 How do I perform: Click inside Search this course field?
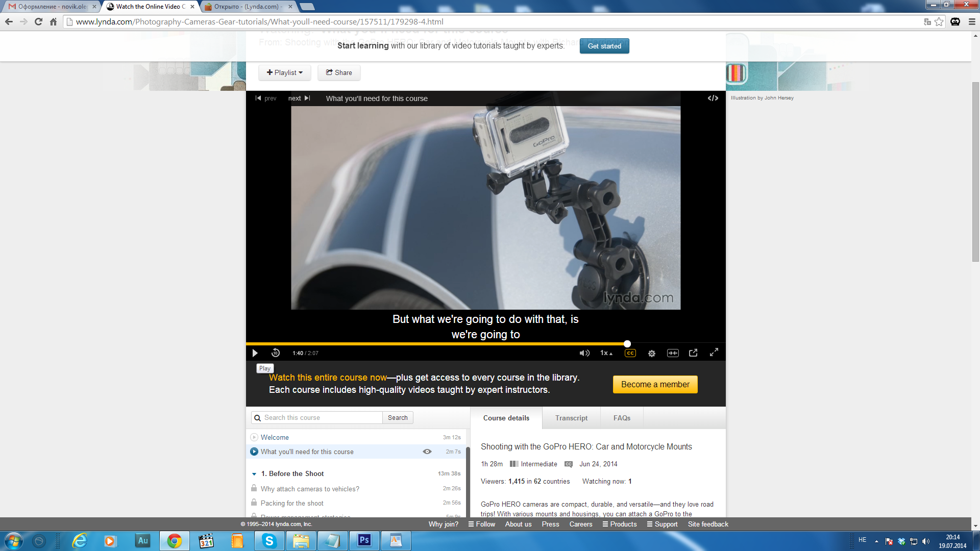[317, 418]
